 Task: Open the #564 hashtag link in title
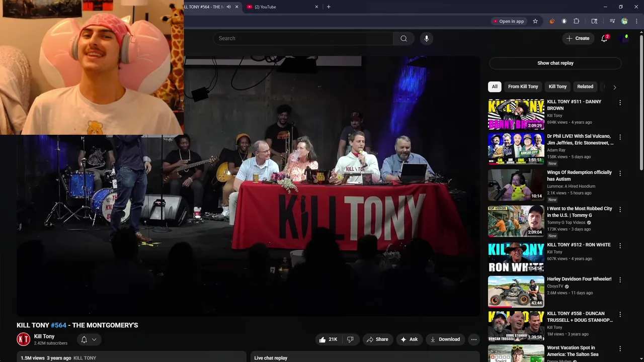tap(58, 325)
